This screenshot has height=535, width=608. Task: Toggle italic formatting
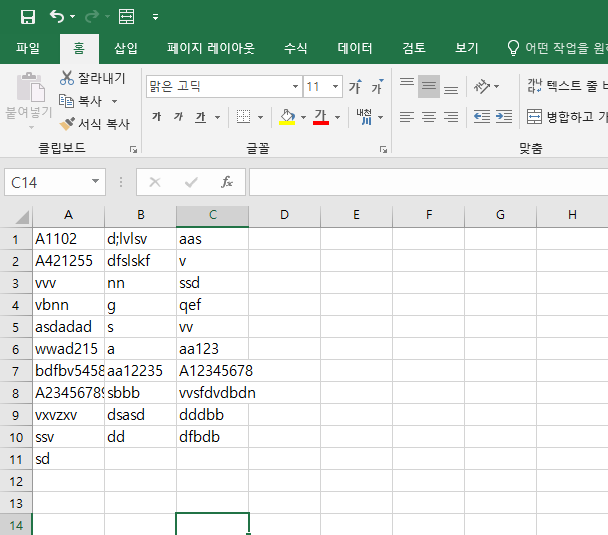[178, 117]
